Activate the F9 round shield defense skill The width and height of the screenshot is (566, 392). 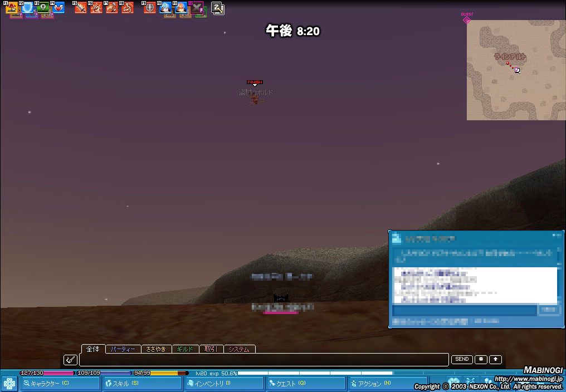150,8
